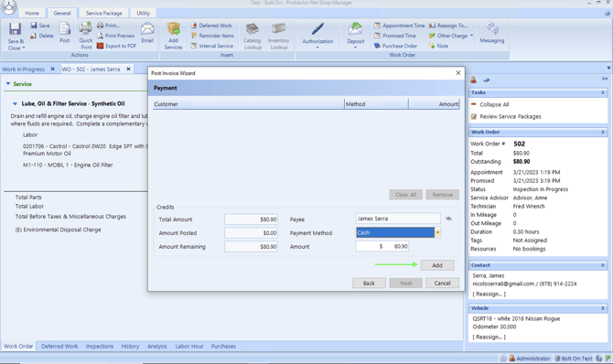The image size is (613, 364).
Task: Close the Work In Progress tab
Action: (52, 69)
